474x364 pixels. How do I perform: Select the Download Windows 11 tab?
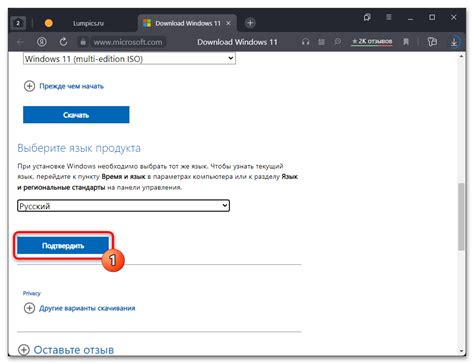coord(188,23)
